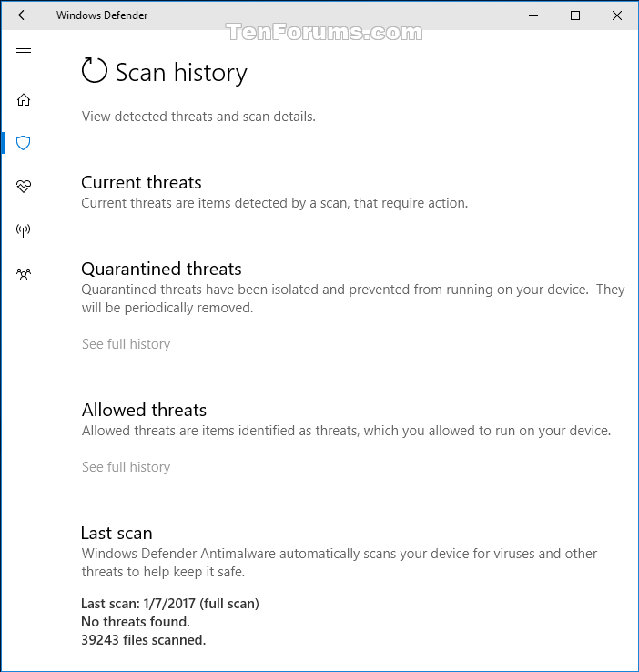The width and height of the screenshot is (639, 672).
Task: See full history under Allowed threats
Action: point(126,467)
